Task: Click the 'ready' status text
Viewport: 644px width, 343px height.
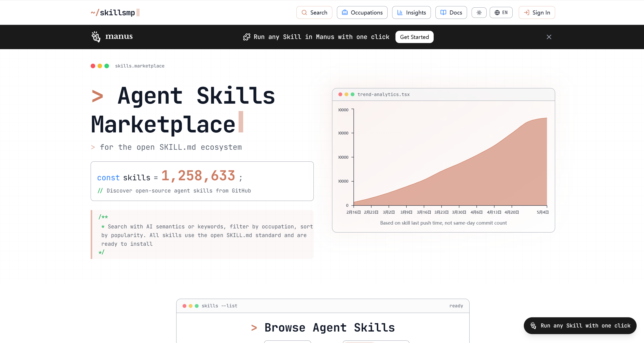Action: point(456,306)
